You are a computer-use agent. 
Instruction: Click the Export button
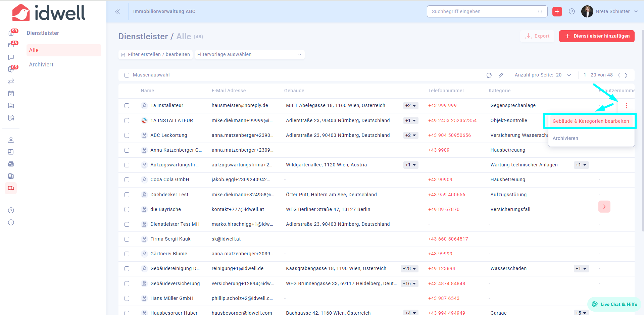(537, 36)
